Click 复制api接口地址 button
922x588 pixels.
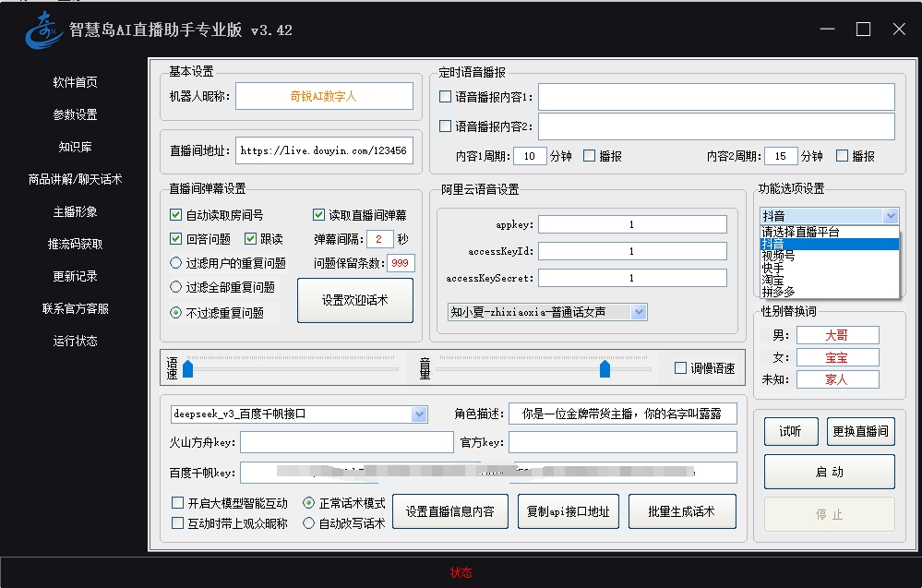coord(567,511)
